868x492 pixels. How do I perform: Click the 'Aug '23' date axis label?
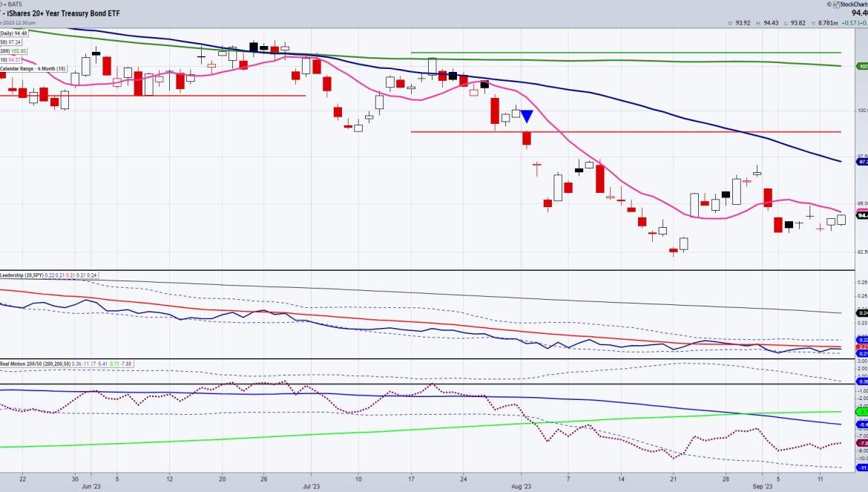click(x=521, y=487)
